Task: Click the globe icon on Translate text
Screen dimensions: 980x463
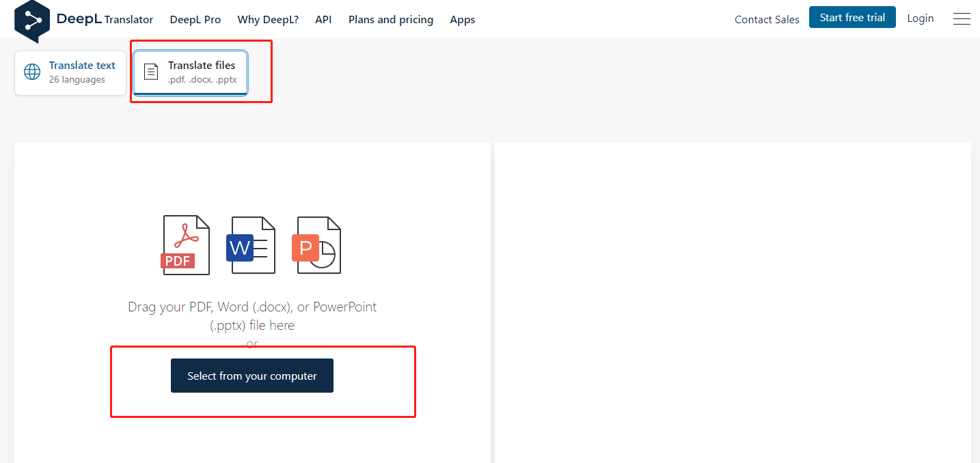Action: [32, 72]
